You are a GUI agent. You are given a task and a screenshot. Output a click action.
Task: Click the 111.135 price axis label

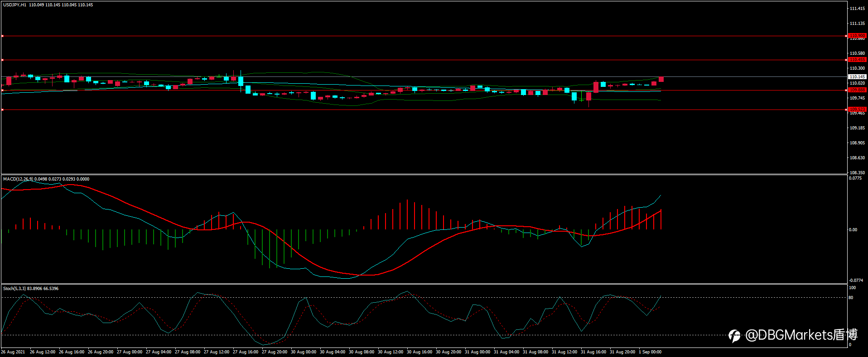[x=857, y=24]
